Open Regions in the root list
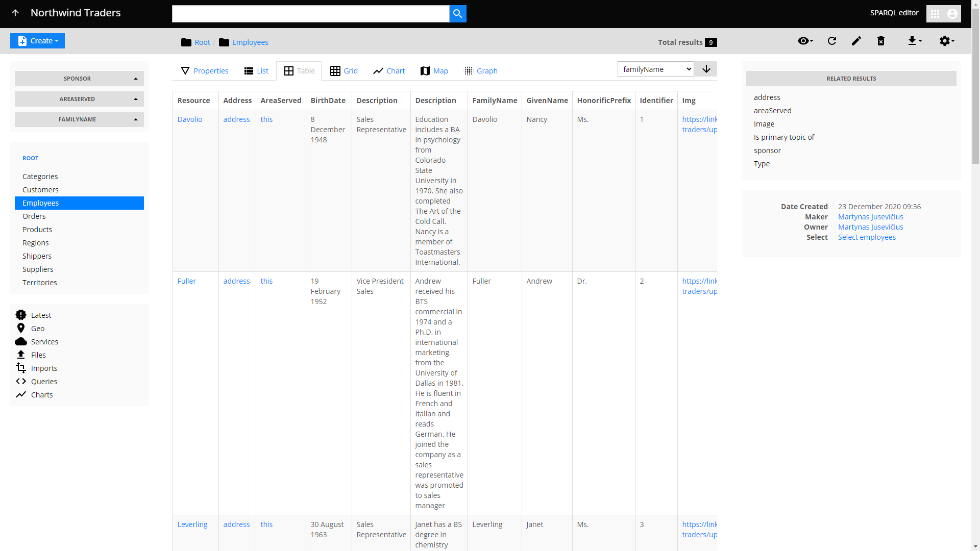 tap(79, 243)
